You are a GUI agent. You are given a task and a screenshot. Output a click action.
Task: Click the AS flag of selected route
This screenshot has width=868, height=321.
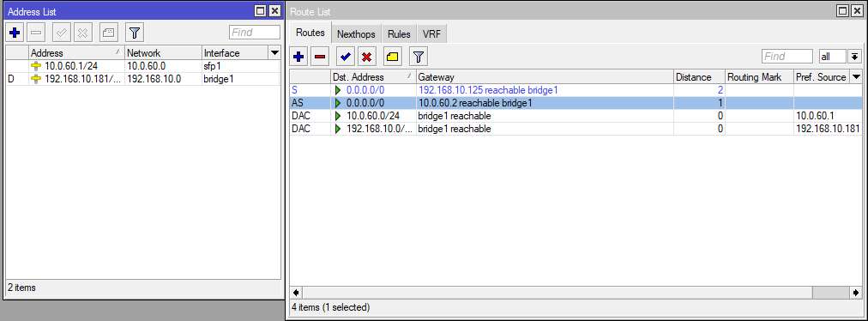[x=297, y=102]
